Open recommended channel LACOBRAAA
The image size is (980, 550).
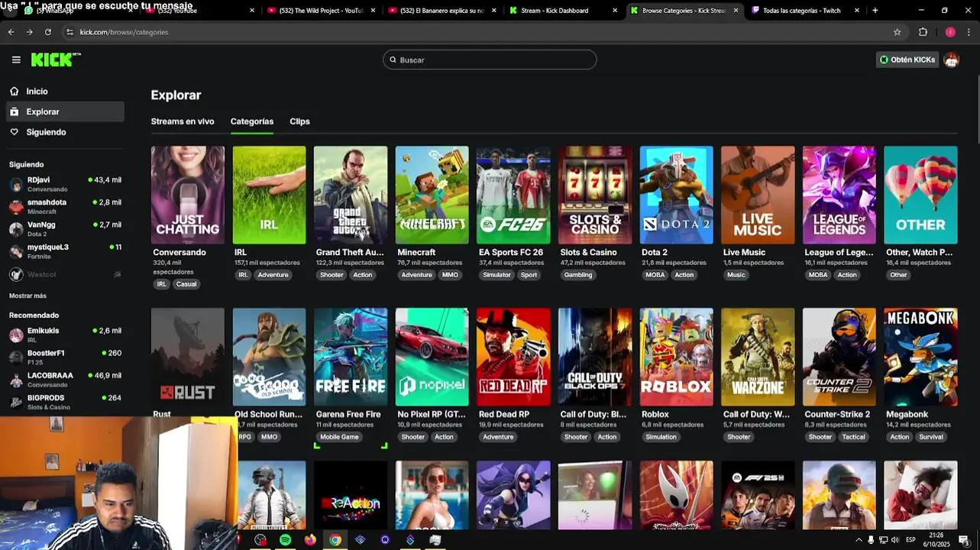tap(65, 380)
